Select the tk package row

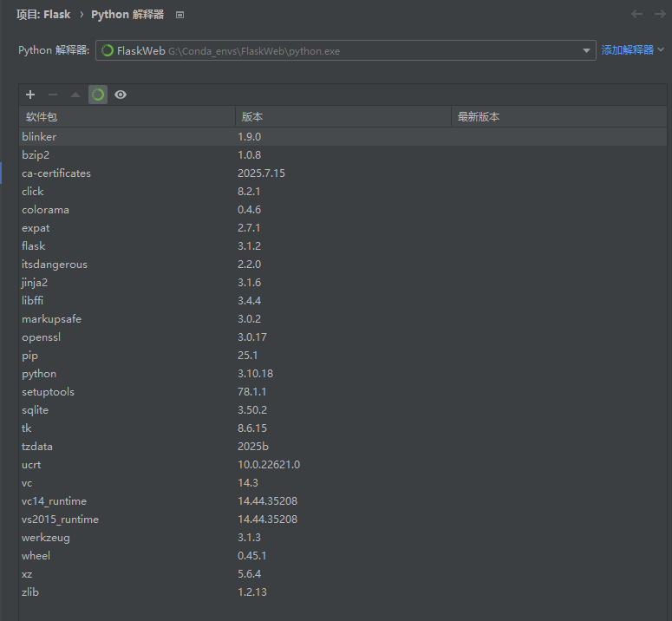[x=343, y=428]
